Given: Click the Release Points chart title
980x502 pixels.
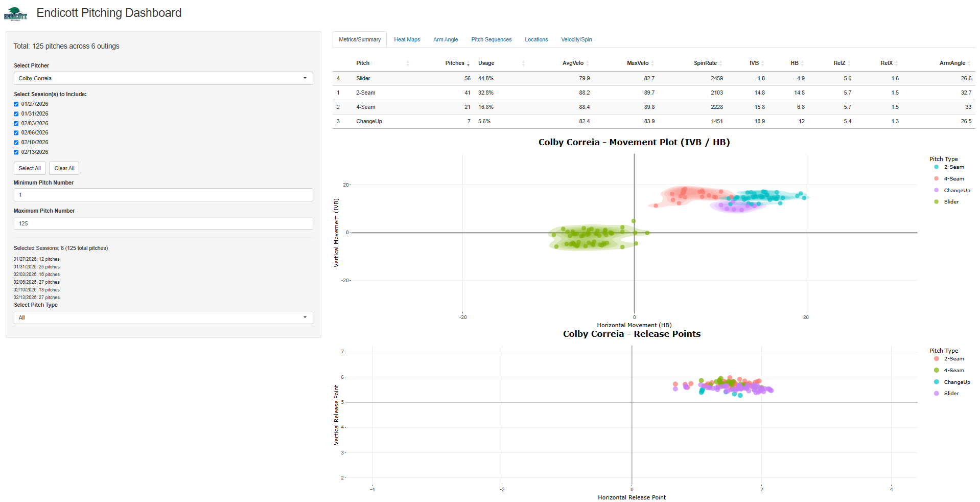Looking at the screenshot, I should [x=632, y=334].
